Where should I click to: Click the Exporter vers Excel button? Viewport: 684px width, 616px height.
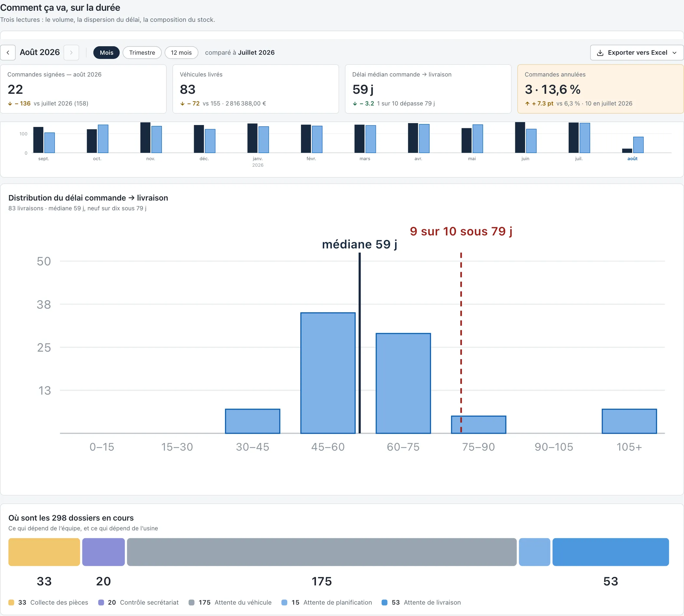(636, 52)
